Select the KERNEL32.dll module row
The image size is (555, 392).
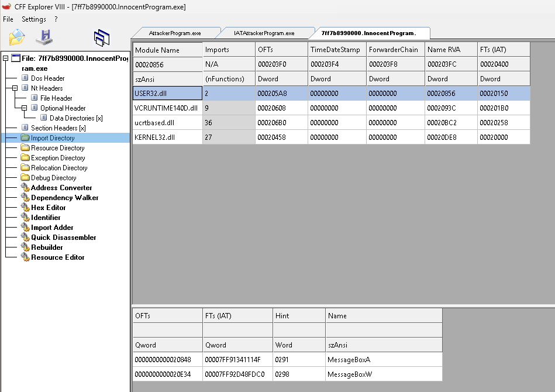(x=331, y=137)
